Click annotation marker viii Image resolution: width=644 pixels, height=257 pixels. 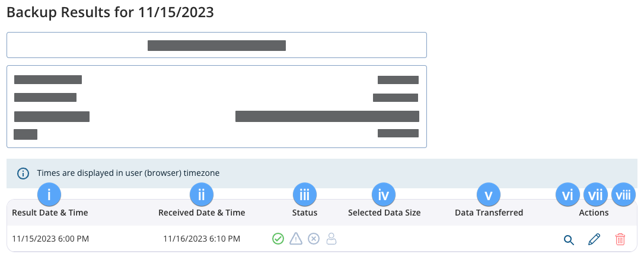coord(623,195)
